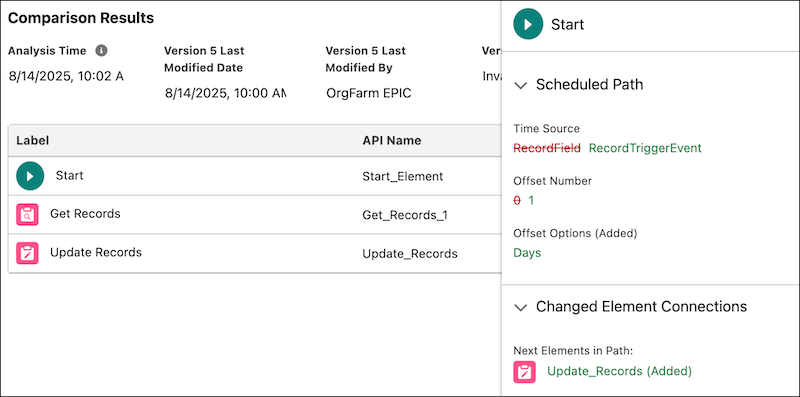Click the 8/14/2025, 10:02 analysis time value

coord(66,77)
